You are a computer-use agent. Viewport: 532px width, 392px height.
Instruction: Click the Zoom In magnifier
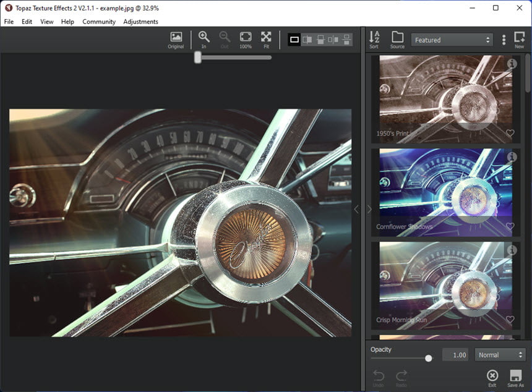click(x=204, y=40)
